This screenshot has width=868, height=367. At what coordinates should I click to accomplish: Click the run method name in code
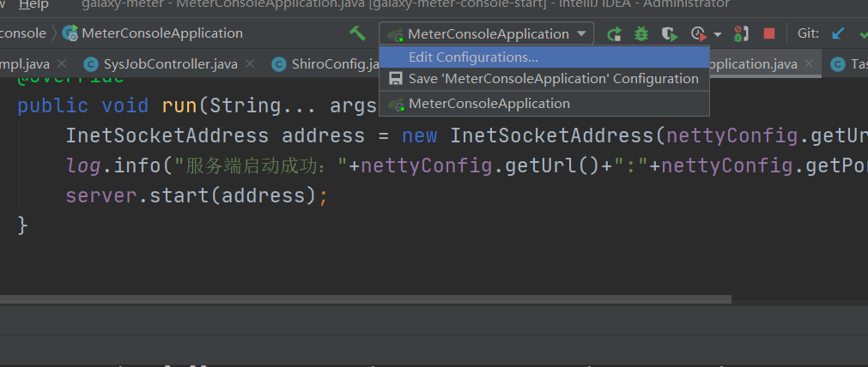(179, 105)
